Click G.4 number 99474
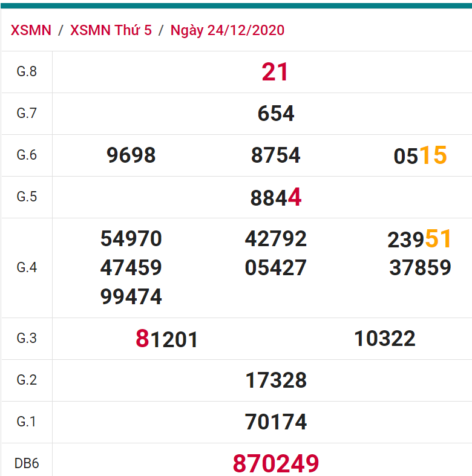 pos(131,297)
